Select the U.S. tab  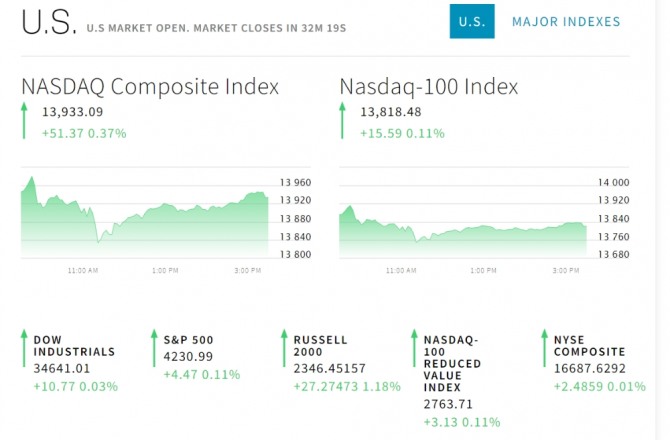pos(472,22)
